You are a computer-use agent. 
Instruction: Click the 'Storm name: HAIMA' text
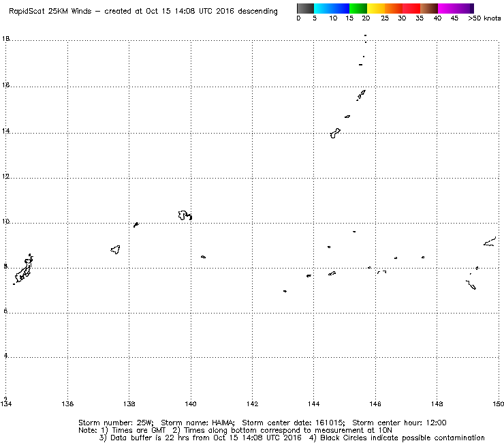[x=198, y=423]
